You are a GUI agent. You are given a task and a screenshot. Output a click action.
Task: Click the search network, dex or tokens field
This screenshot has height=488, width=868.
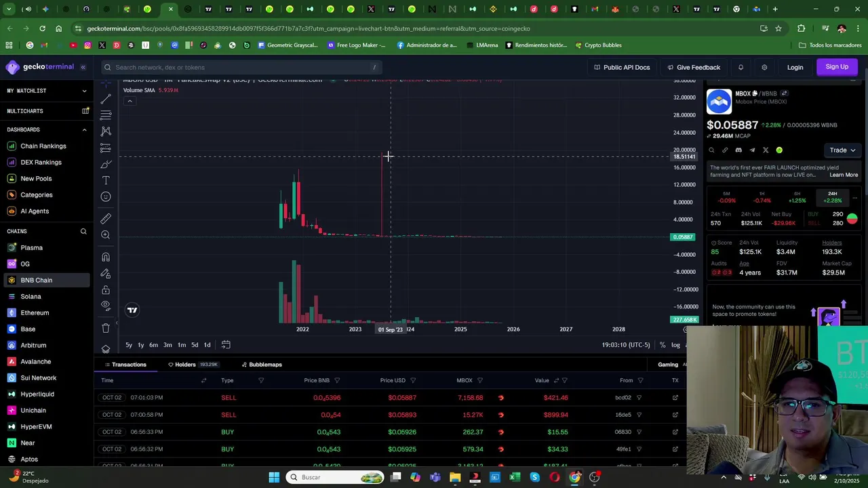(x=241, y=67)
